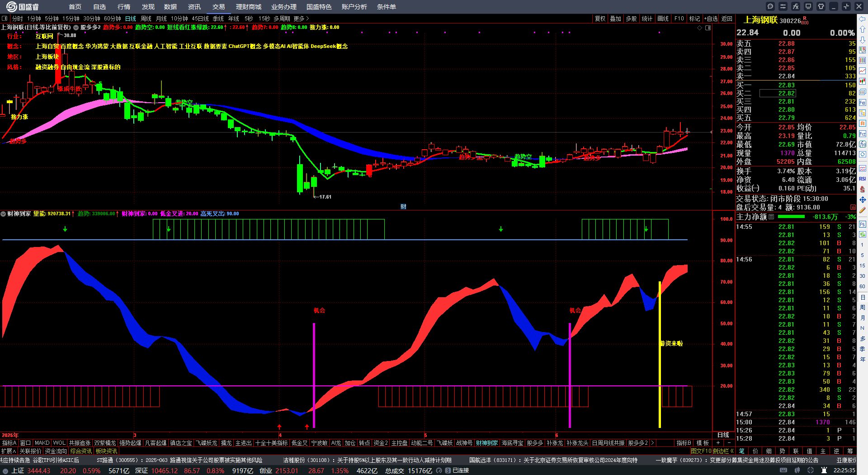Open the fx formula manager icon

pyautogui.click(x=796, y=6)
